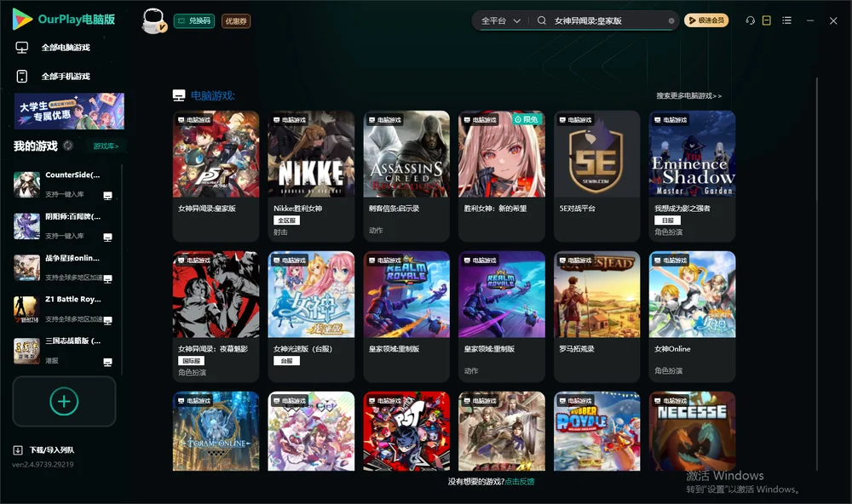Open the Necesse game card
Viewport: 852px width, 504px height.
click(x=692, y=432)
